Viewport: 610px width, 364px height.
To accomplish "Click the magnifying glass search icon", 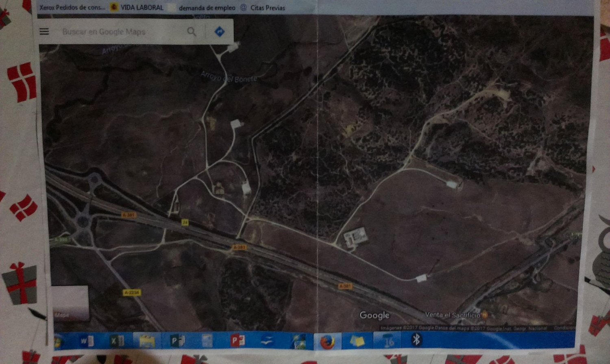I will pos(191,32).
